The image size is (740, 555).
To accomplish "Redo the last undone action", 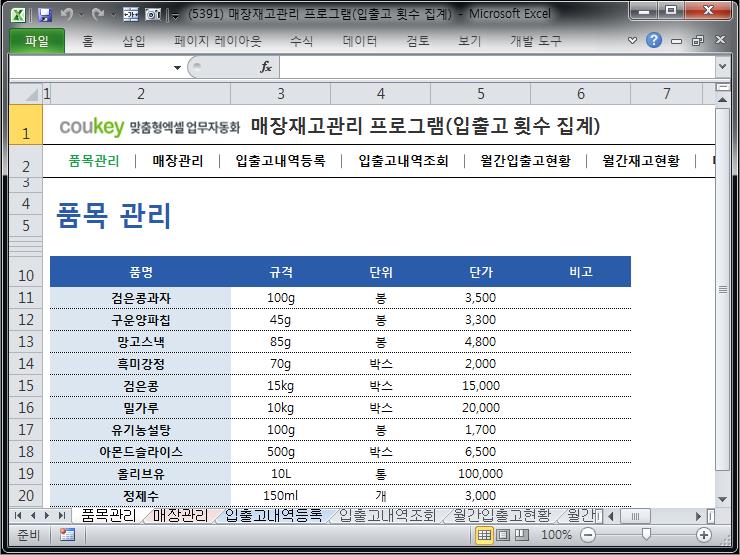I will (98, 15).
